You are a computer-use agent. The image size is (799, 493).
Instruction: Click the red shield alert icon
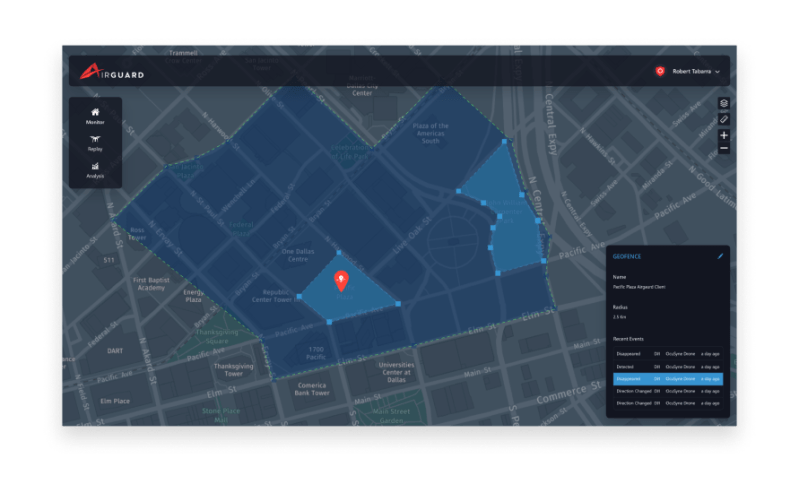(660, 71)
